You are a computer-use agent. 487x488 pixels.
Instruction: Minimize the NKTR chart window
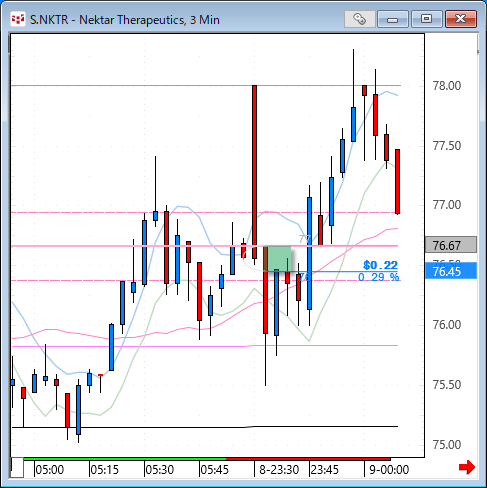click(x=393, y=19)
